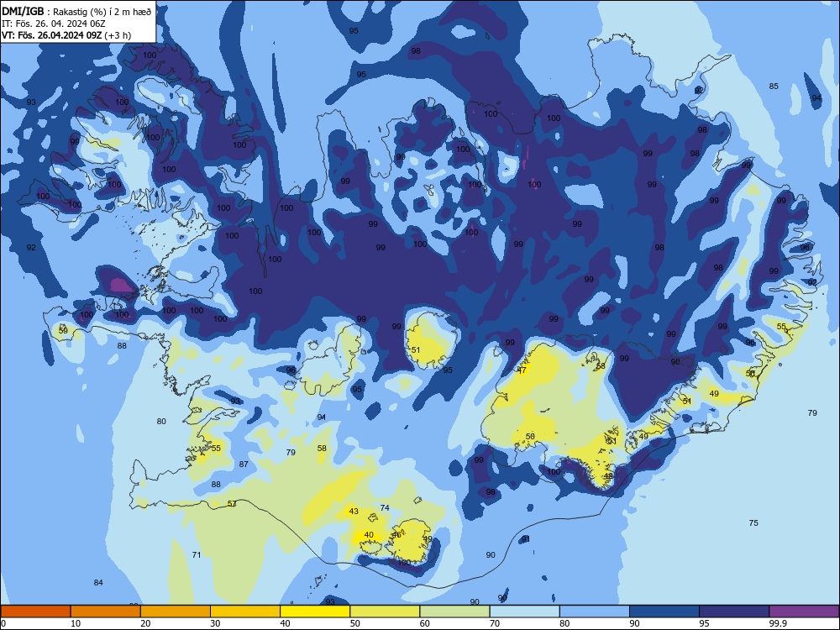
Task: Click the map humidity value '48'
Action: click(x=608, y=475)
